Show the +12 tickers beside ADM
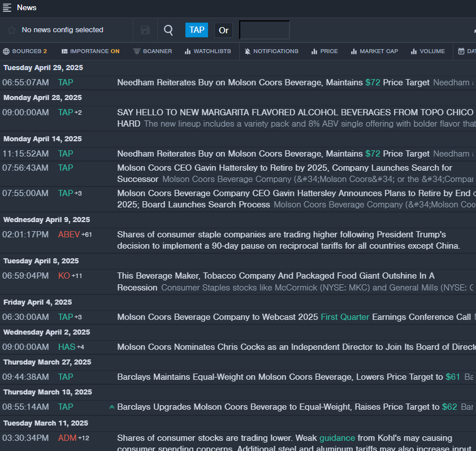The width and height of the screenshot is (476, 451). (84, 439)
